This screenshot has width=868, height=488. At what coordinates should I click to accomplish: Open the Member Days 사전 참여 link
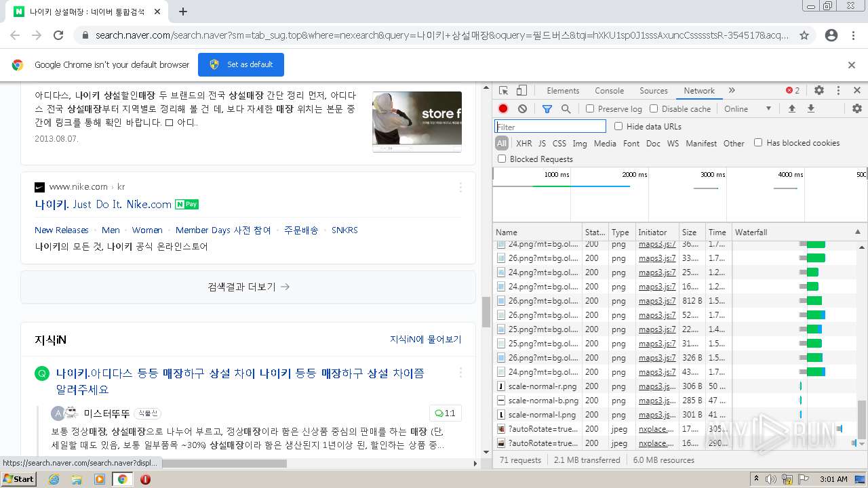[223, 230]
